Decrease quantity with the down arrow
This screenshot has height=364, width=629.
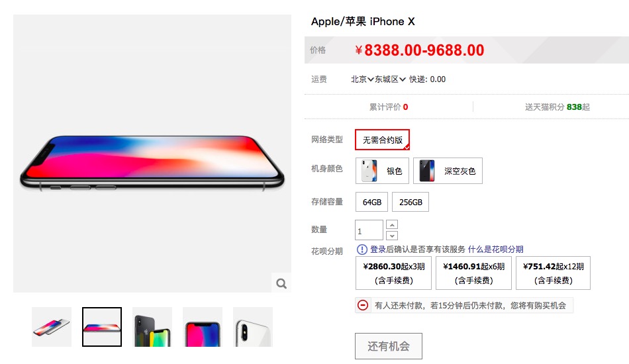tap(392, 236)
